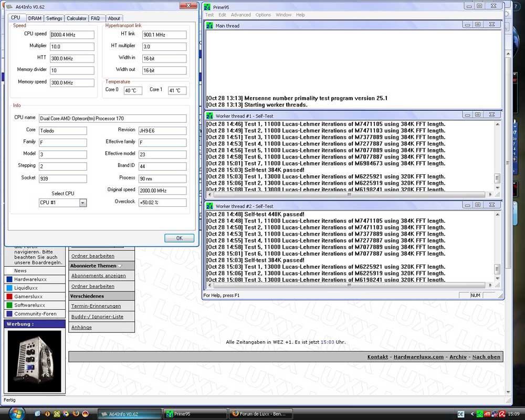
Task: Expand the Abonnierte Themen section arrow
Action: click(x=120, y=266)
